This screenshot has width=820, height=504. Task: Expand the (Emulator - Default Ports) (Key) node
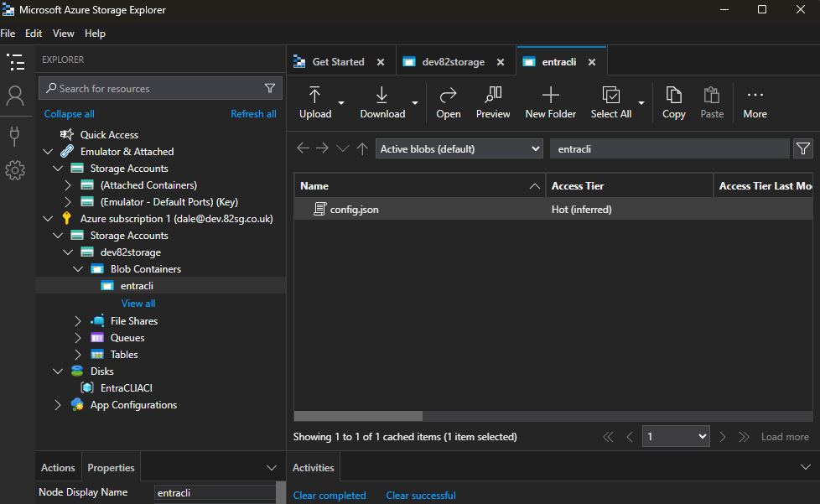[x=67, y=202]
